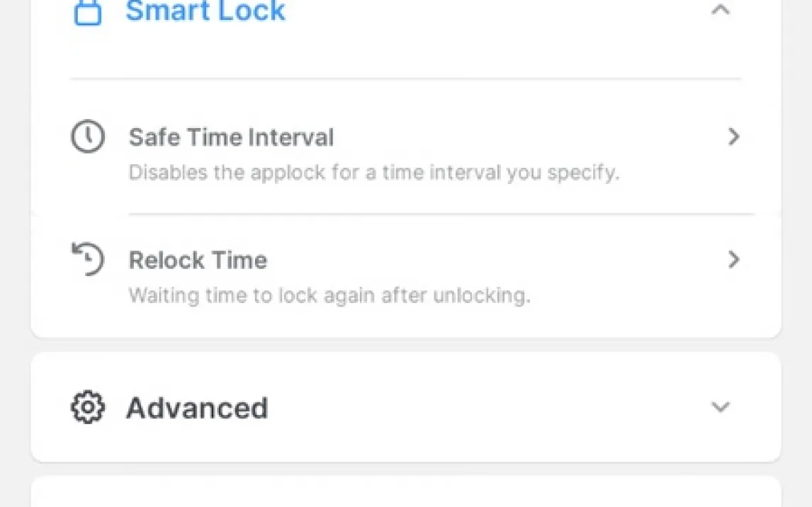Select the Smart Lock header title
This screenshot has height=507, width=812.
tap(205, 11)
